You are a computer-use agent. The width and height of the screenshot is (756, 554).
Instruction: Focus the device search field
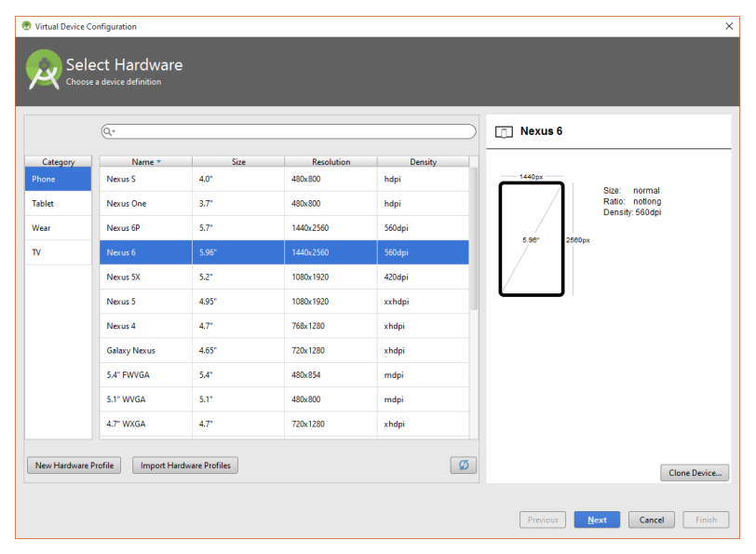pos(289,131)
